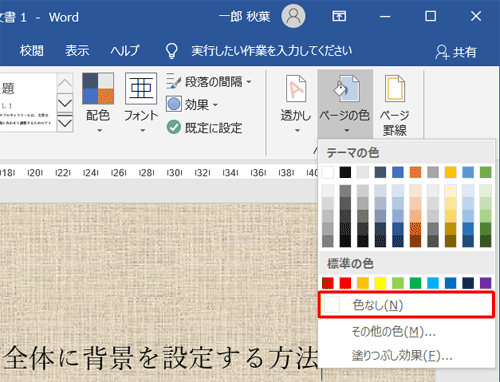Open the 表示 view tab

[x=77, y=51]
